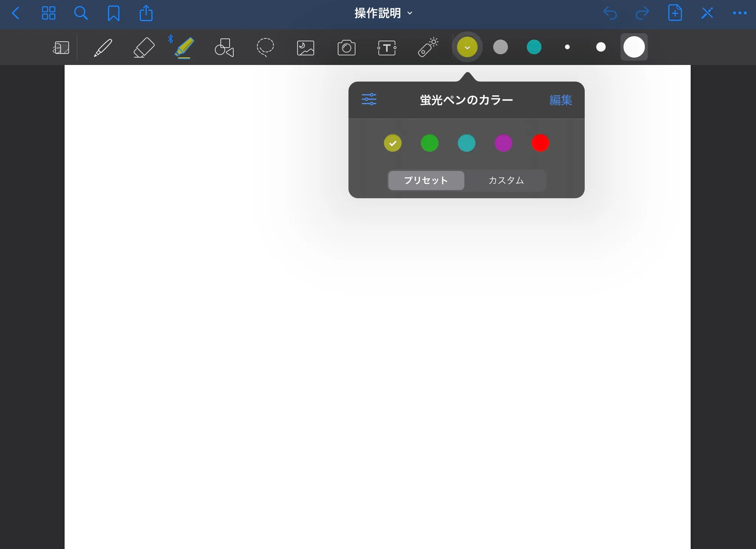Select the Pen tool
756x549 pixels.
pyautogui.click(x=103, y=47)
